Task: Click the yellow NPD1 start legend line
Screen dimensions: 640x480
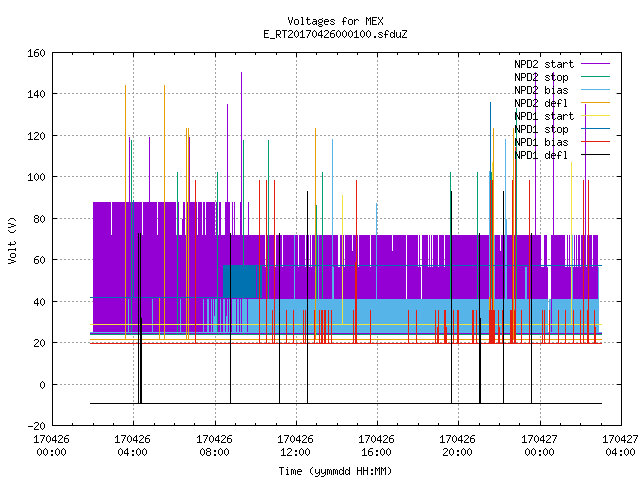Action: point(595,116)
